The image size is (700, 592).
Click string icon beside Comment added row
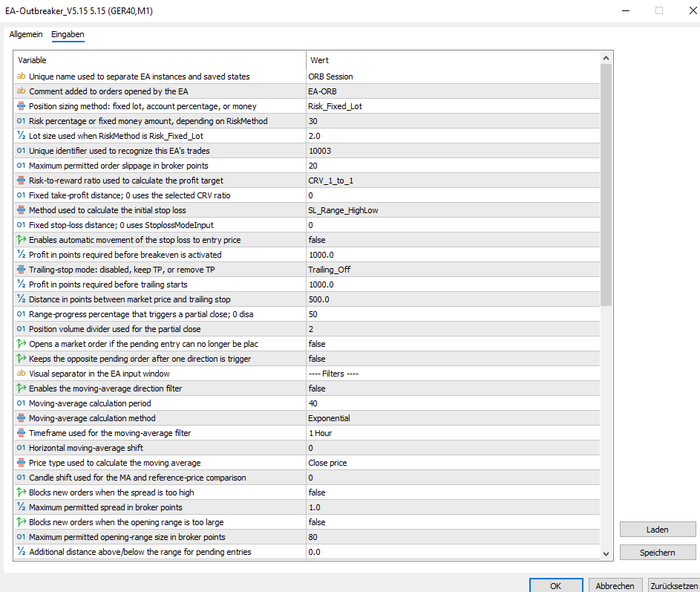pos(21,91)
